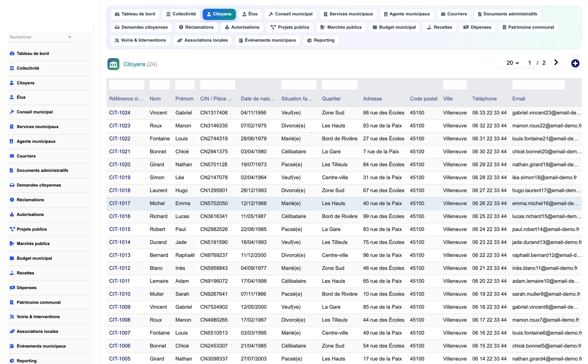The width and height of the screenshot is (588, 364).
Task: Click the Réclamations exclamation icon in sidebar
Action: coord(12,200)
